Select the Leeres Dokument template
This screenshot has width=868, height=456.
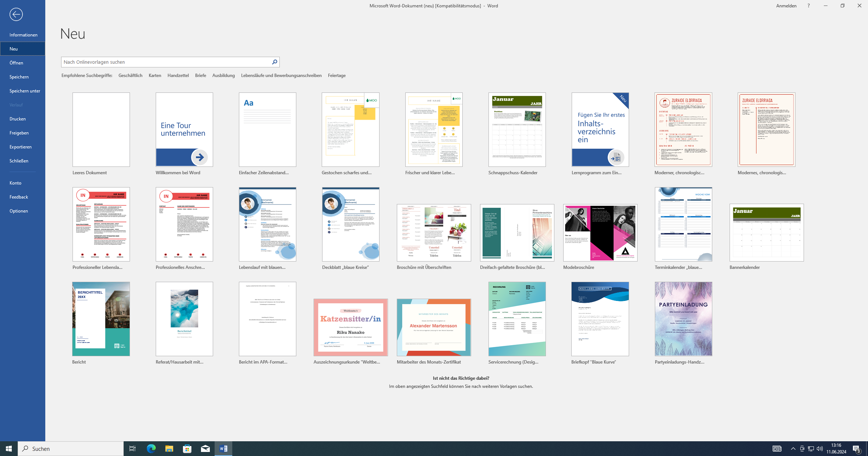point(101,130)
